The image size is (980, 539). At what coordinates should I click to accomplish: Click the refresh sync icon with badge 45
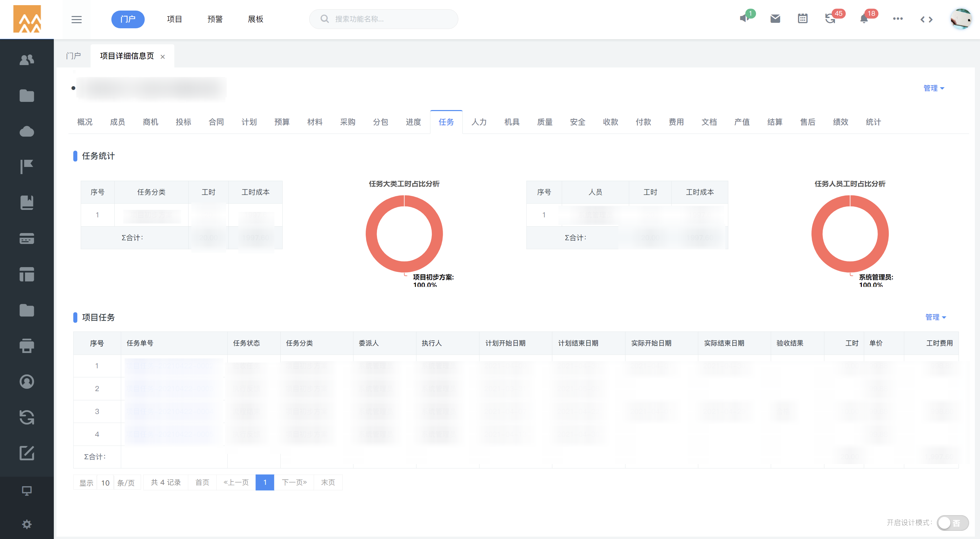point(830,19)
